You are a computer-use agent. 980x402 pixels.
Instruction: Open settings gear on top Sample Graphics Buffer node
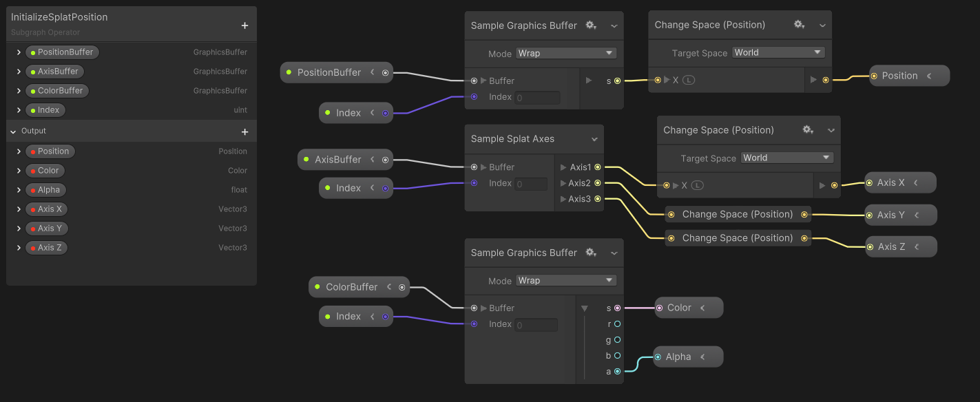pyautogui.click(x=591, y=25)
